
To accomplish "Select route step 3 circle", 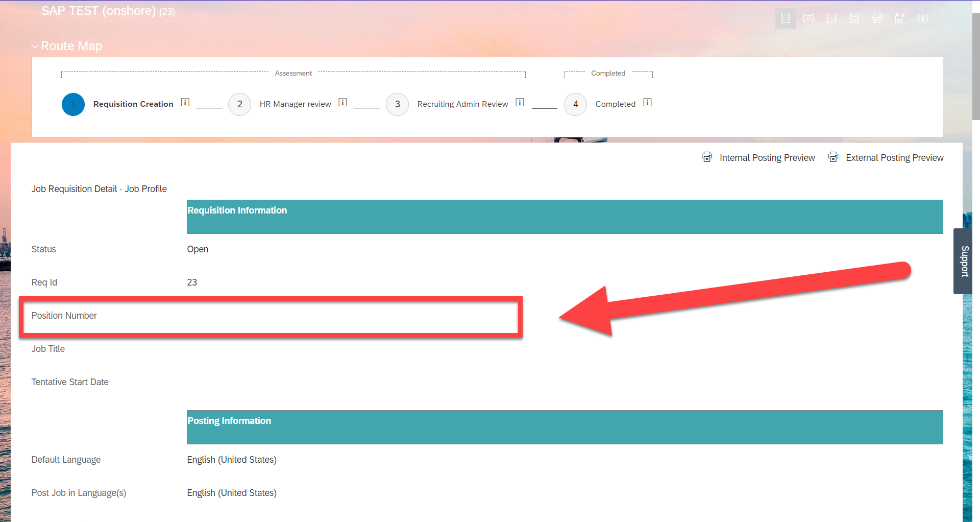I will click(397, 104).
